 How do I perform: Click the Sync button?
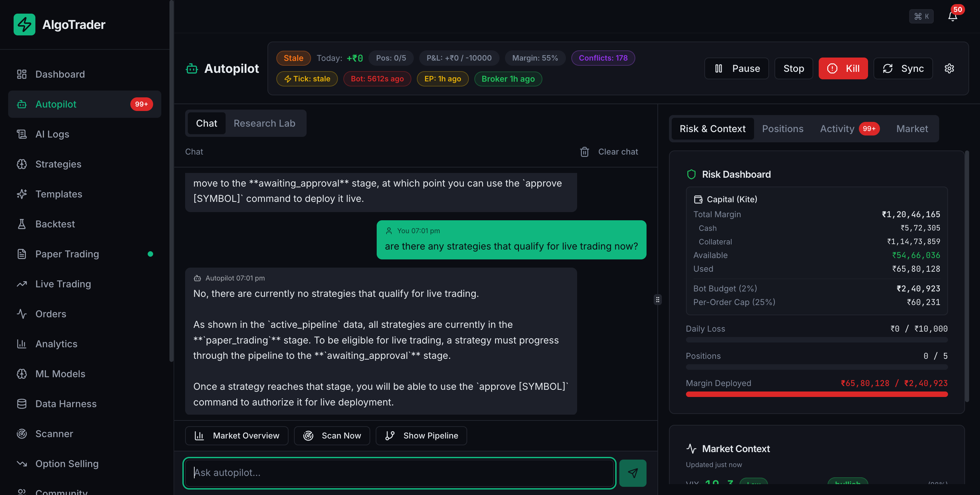[903, 68]
